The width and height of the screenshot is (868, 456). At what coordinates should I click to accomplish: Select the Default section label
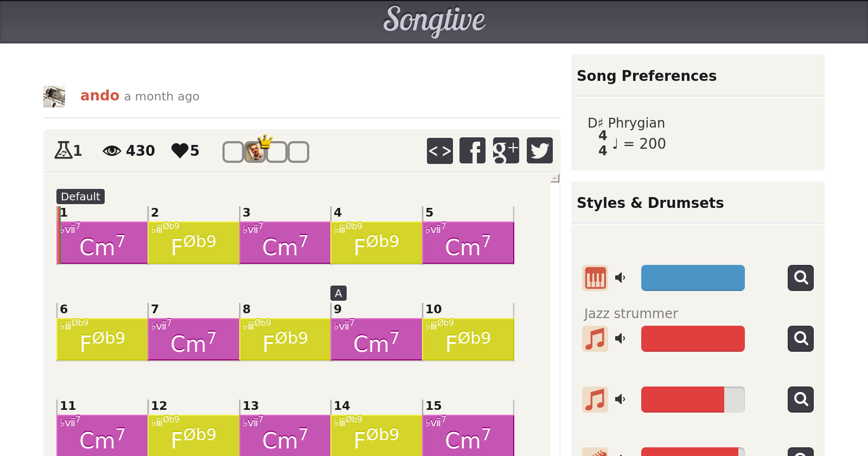(x=80, y=197)
